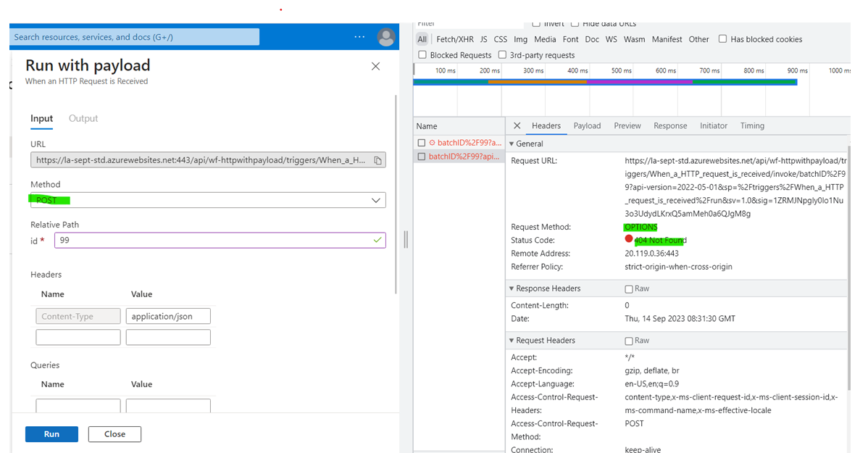Select the Fetch/XHR network filter
Viewport: 868px width, 453px height.
pos(455,39)
